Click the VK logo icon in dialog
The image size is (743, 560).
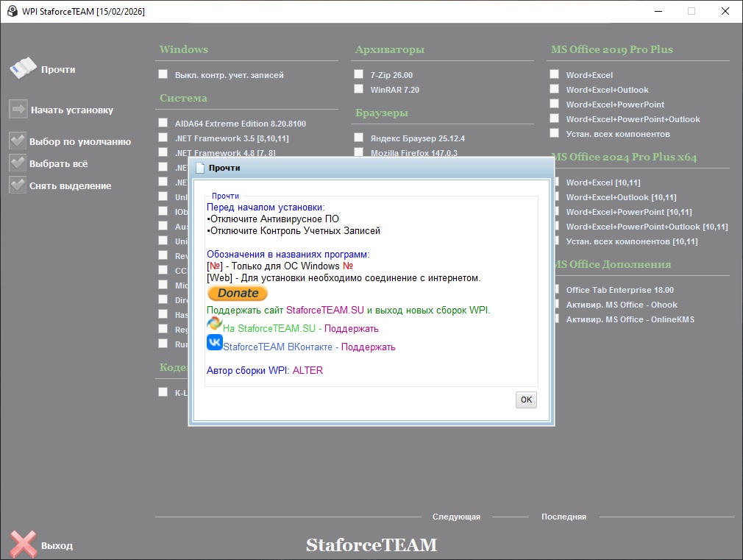click(x=215, y=343)
